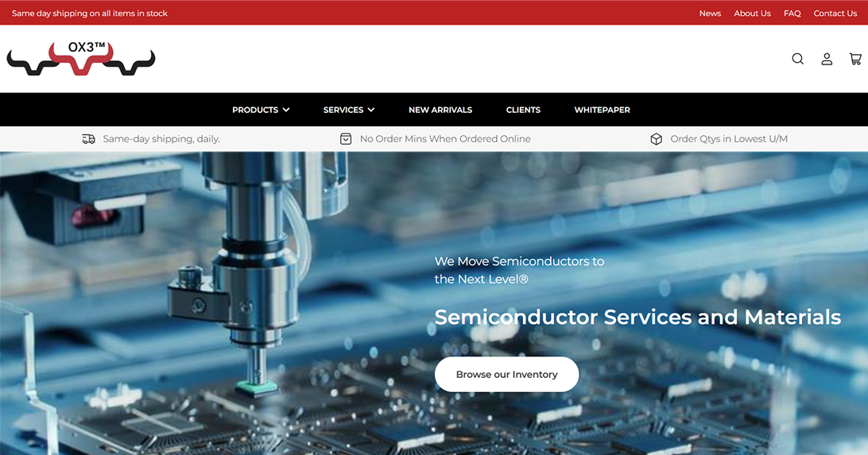Expand the Services dropdown chevron
This screenshot has height=455, width=868.
[371, 110]
